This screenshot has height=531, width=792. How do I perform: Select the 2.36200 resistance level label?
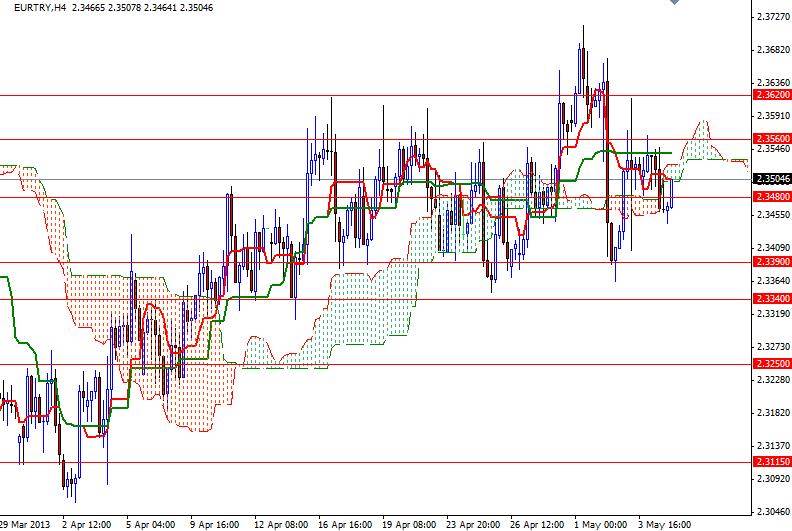point(772,95)
